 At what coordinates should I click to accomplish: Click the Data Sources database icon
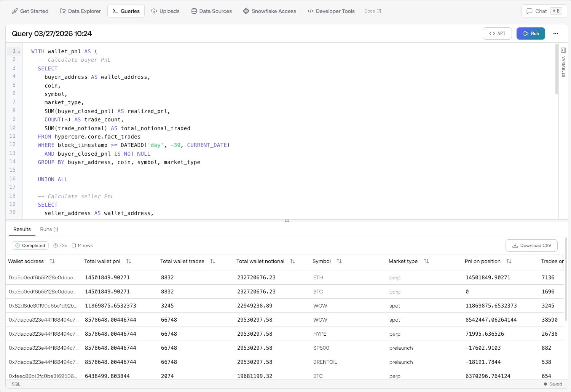(194, 11)
